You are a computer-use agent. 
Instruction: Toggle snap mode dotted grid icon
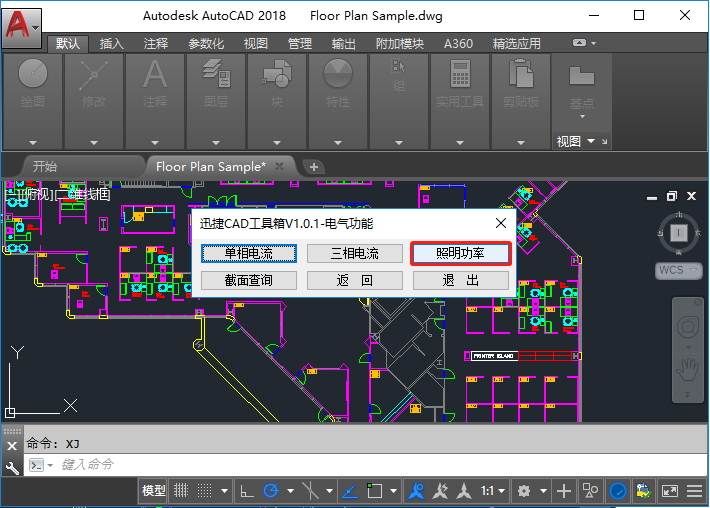pos(205,491)
